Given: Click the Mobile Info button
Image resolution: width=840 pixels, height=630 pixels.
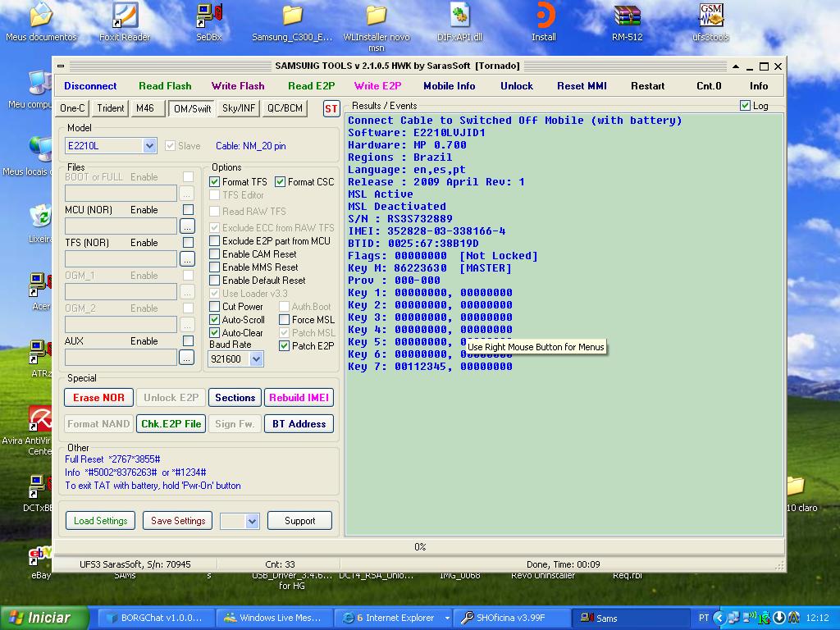Looking at the screenshot, I should click(449, 86).
